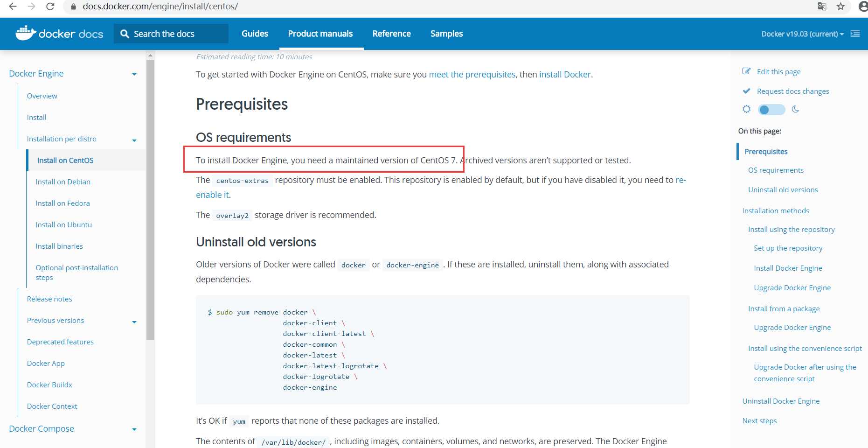Jump to Install using the convenience script
This screenshot has width=868, height=448.
[805, 348]
